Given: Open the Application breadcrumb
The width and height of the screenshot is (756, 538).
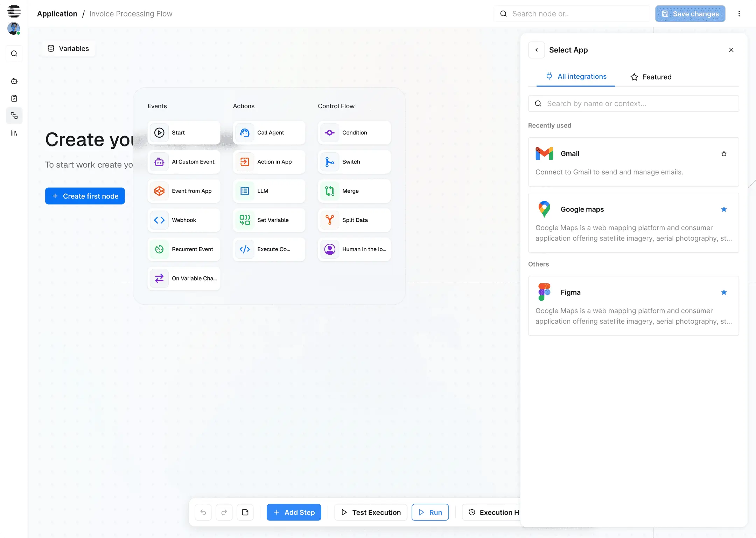Looking at the screenshot, I should click(x=57, y=14).
